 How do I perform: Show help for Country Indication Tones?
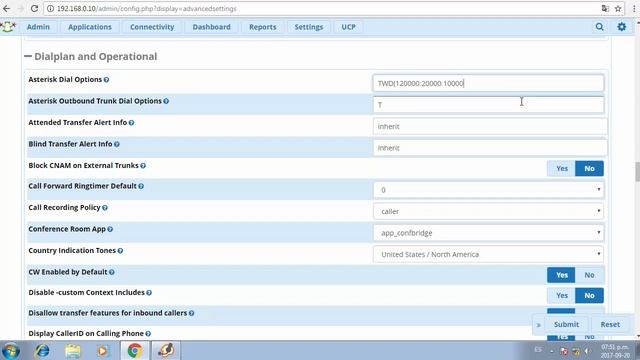point(120,251)
